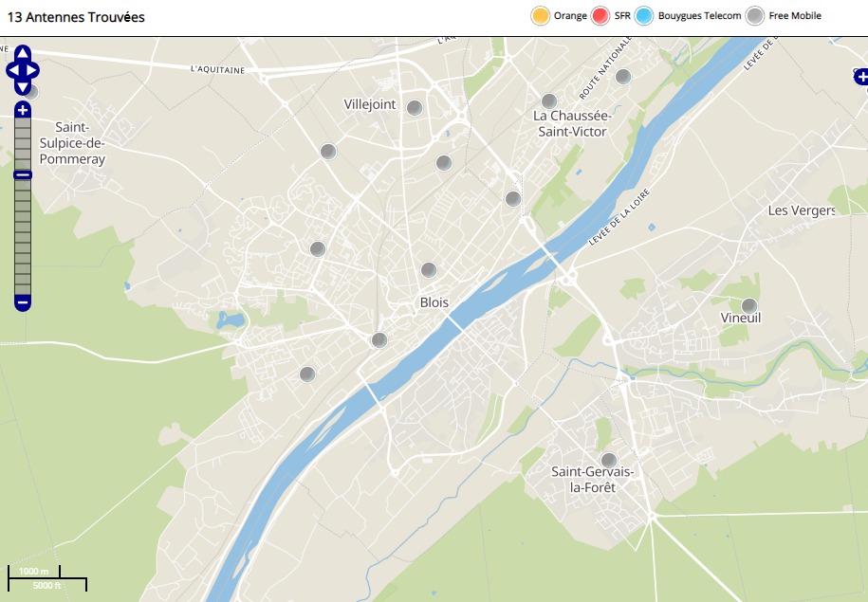Click the 1000 m scale bar

click(34, 571)
